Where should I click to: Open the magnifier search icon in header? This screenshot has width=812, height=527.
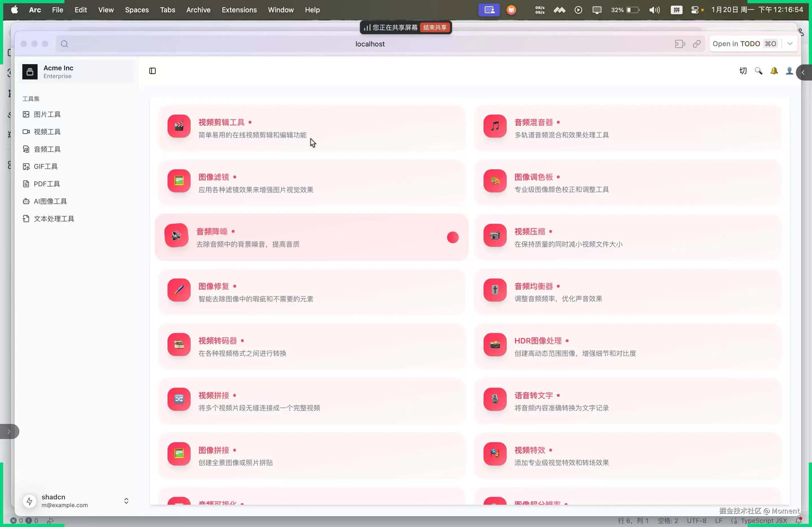758,71
